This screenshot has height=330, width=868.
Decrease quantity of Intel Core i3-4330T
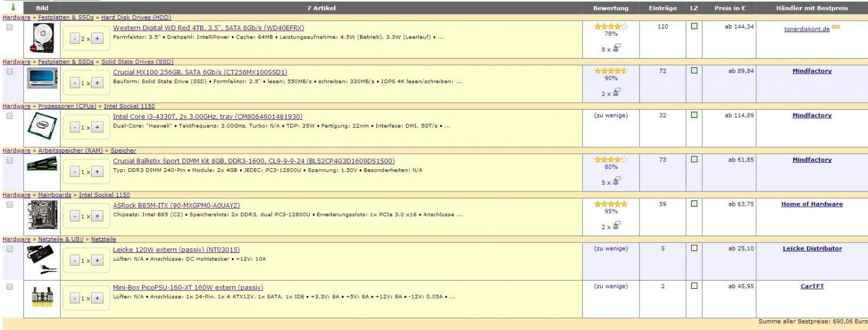tap(74, 128)
